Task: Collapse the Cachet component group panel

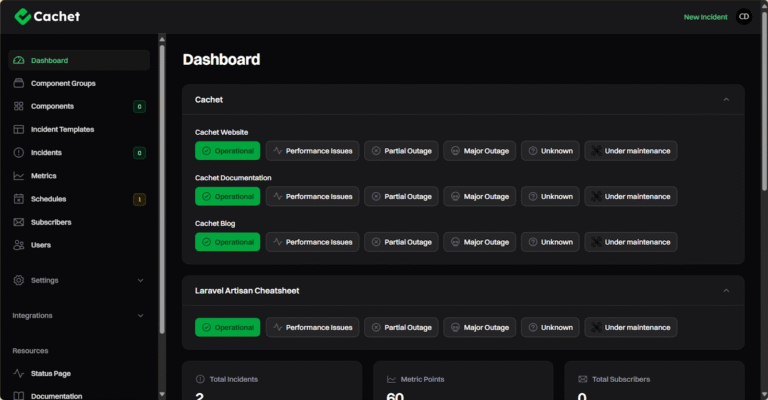Action: point(726,100)
